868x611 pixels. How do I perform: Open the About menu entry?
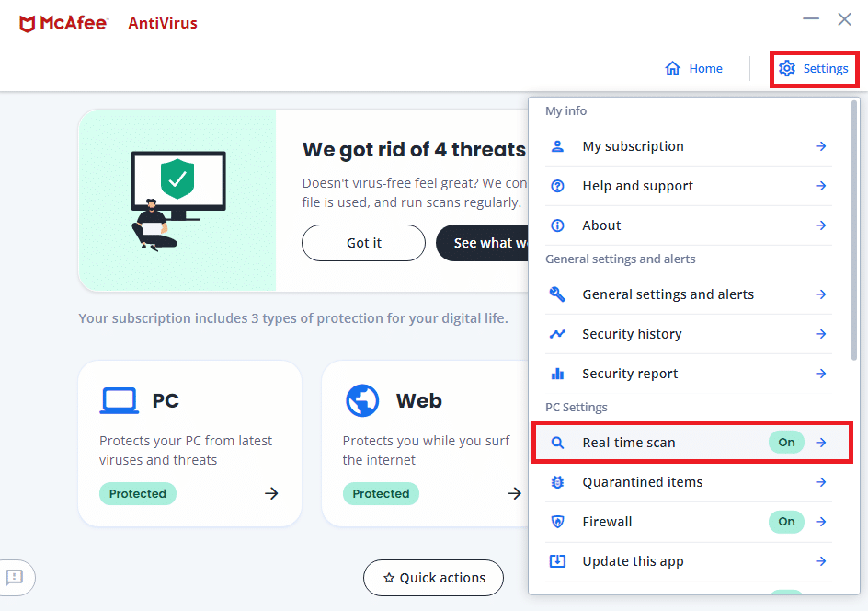point(689,225)
